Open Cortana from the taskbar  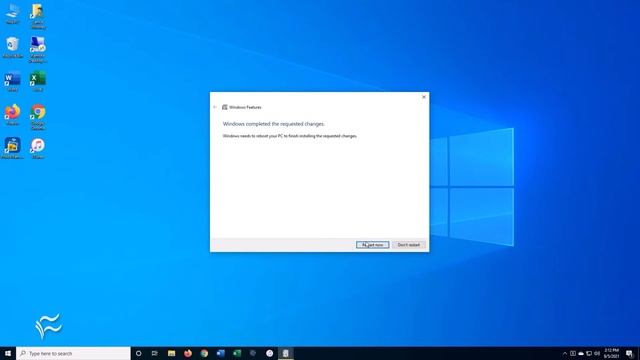click(138, 353)
